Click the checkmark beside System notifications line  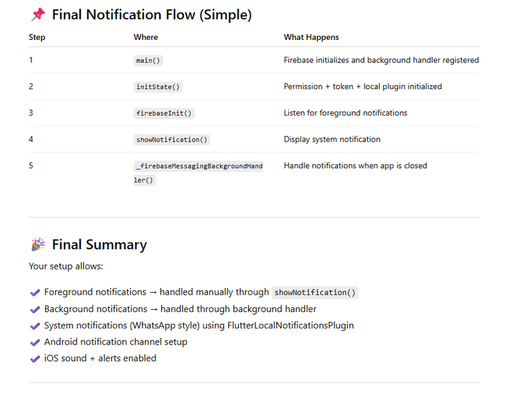[x=35, y=326]
